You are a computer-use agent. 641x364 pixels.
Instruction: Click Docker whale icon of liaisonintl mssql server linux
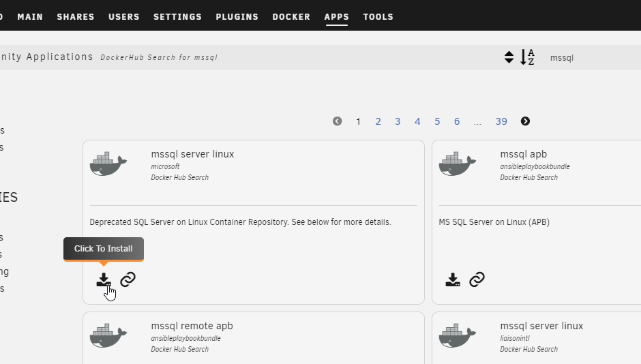(x=457, y=335)
